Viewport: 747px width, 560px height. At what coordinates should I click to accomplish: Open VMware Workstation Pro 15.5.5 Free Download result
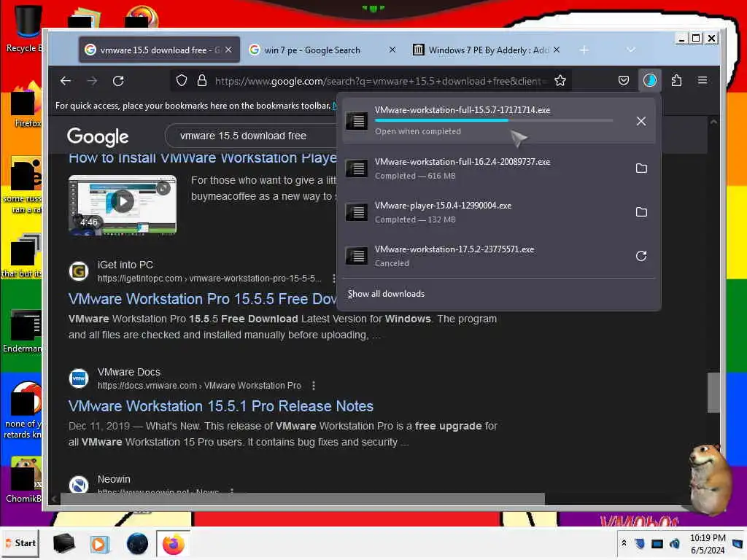click(203, 299)
